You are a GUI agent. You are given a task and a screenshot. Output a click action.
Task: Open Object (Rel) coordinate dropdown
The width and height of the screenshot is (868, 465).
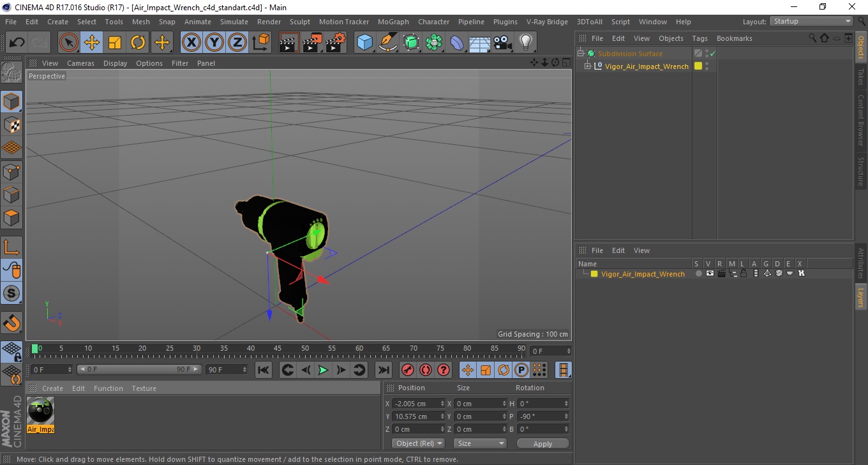(418, 443)
